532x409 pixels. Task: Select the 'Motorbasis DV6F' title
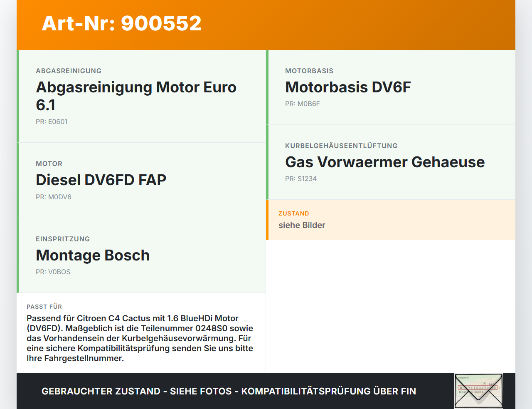pyautogui.click(x=348, y=87)
